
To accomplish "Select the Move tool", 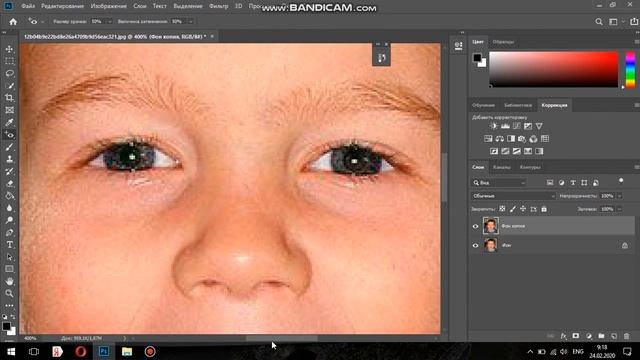I will coord(9,49).
